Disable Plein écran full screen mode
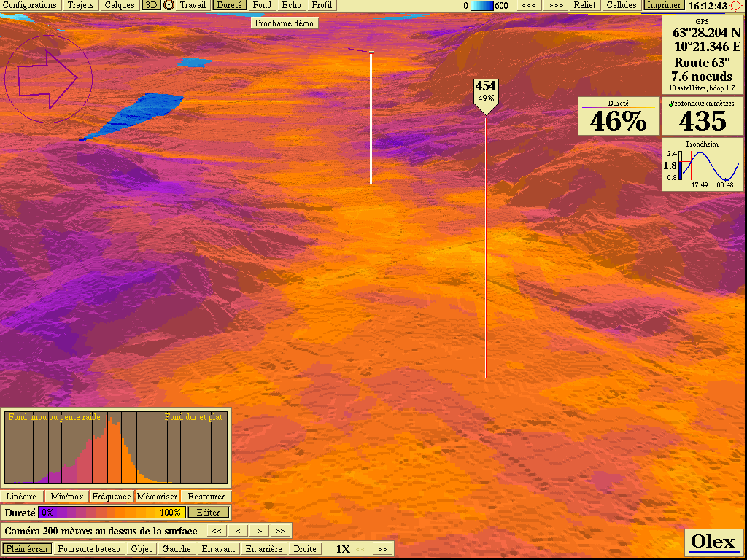 coord(27,549)
